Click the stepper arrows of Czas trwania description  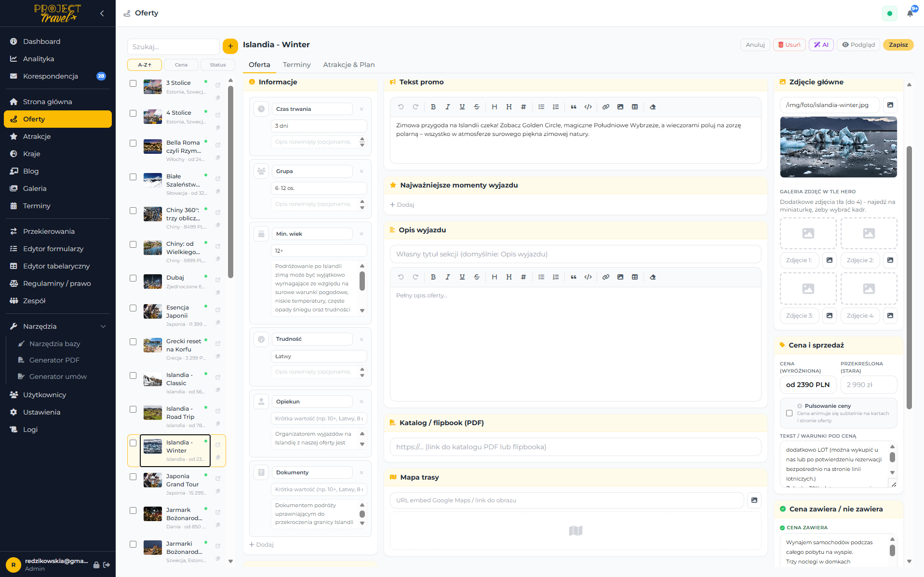tap(362, 142)
